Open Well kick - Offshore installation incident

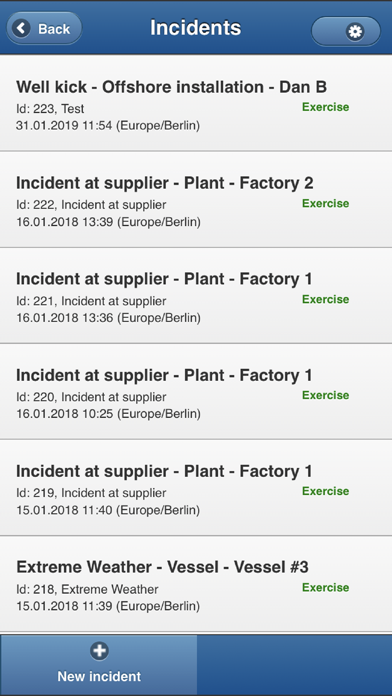[x=196, y=103]
